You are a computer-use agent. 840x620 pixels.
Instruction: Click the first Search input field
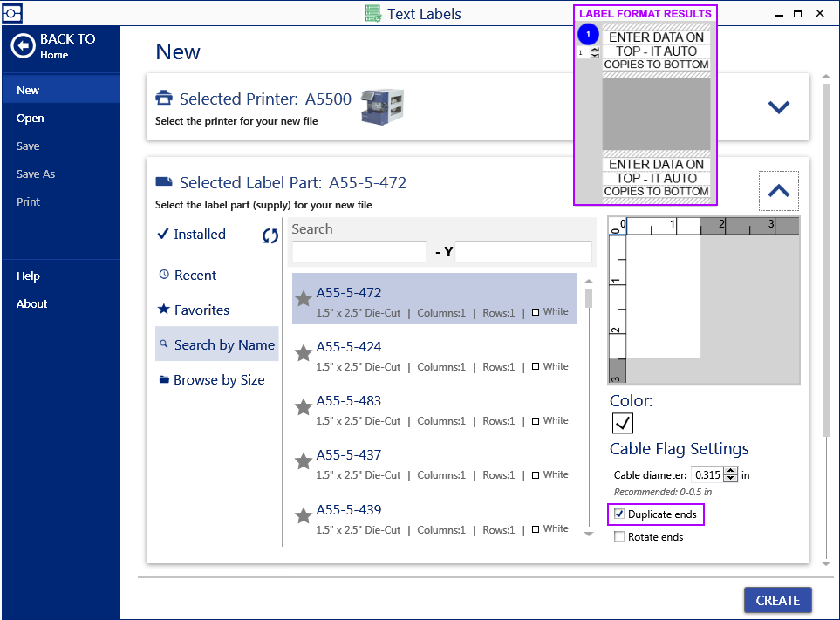coord(359,252)
